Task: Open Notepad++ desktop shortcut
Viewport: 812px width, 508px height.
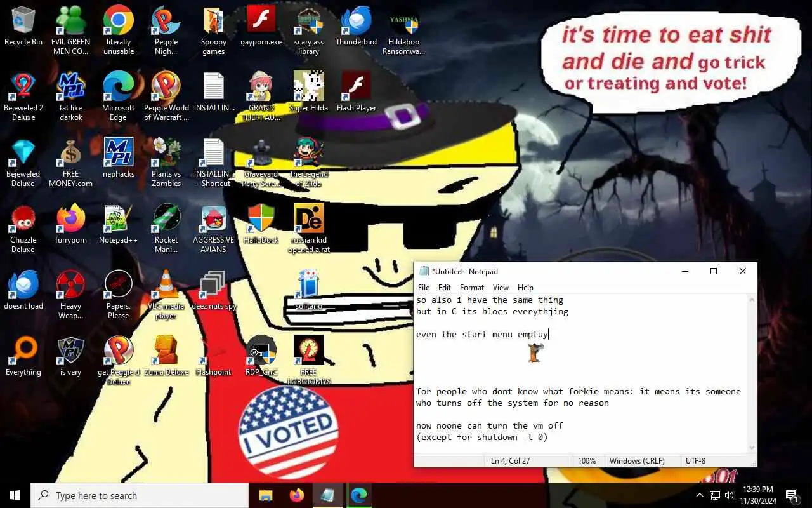Action: (x=119, y=225)
